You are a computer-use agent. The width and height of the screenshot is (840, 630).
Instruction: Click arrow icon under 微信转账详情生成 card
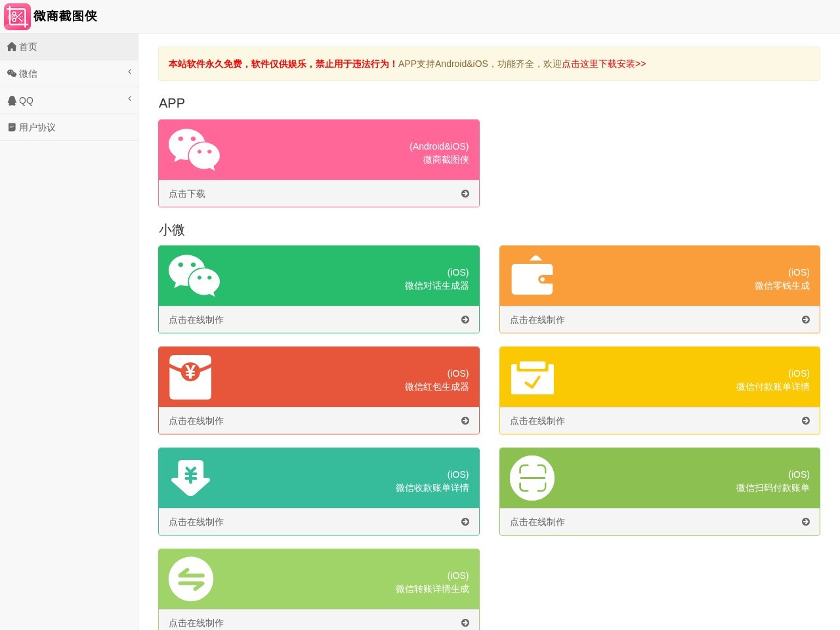(465, 623)
